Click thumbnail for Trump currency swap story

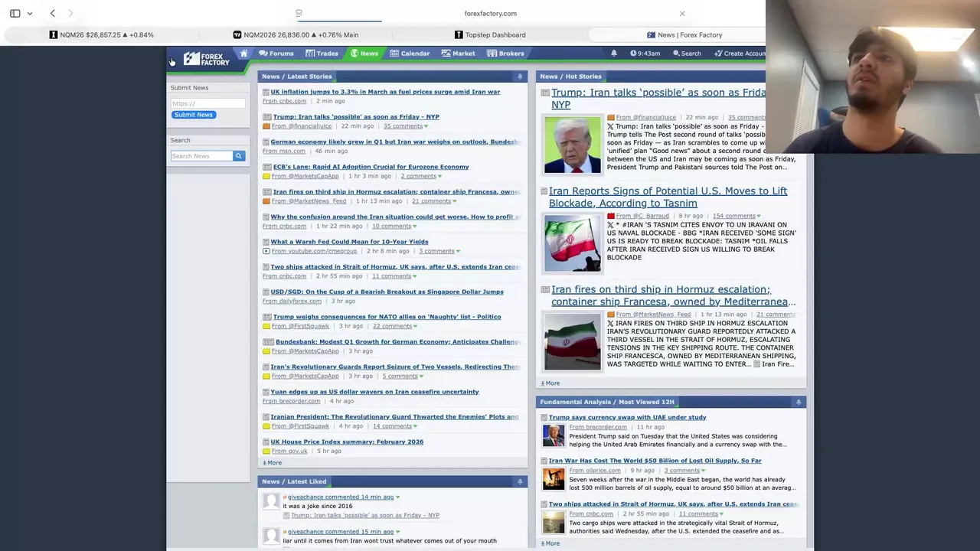[554, 436]
